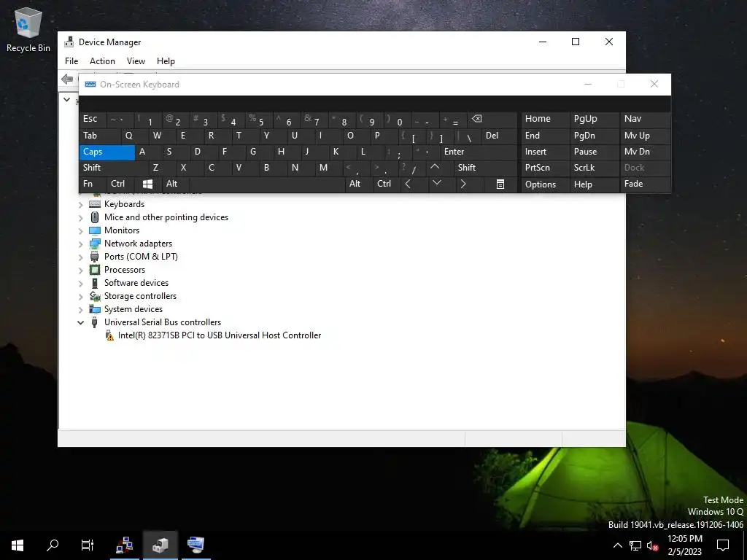The width and height of the screenshot is (747, 560).
Task: Click the Software devices icon
Action: [95, 283]
